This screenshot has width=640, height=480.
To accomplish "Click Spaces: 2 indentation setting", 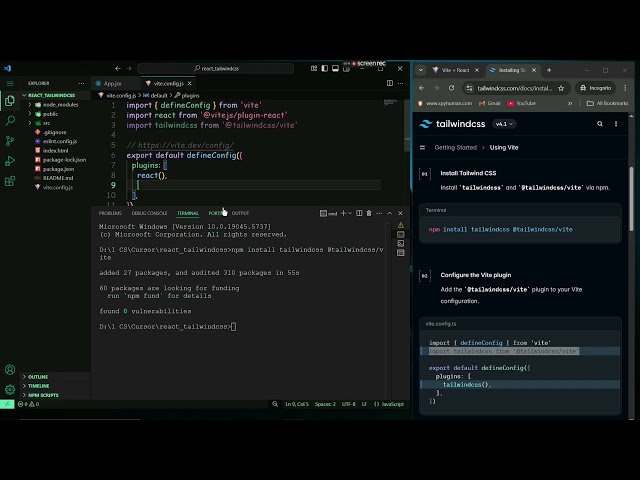I will [x=325, y=404].
